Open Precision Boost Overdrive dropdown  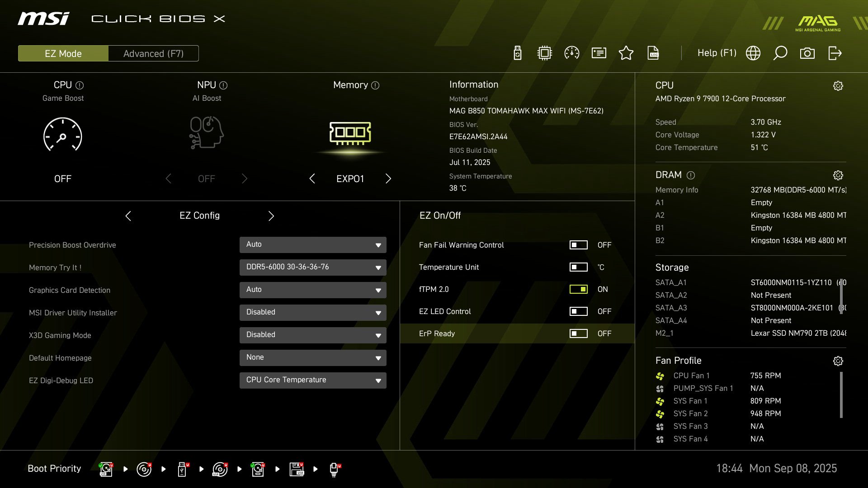pos(313,244)
